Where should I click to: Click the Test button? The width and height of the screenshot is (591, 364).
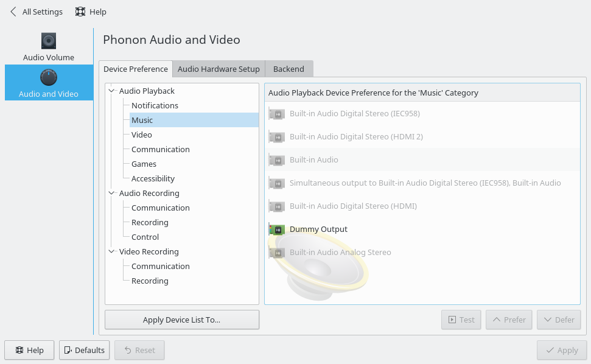(461, 320)
